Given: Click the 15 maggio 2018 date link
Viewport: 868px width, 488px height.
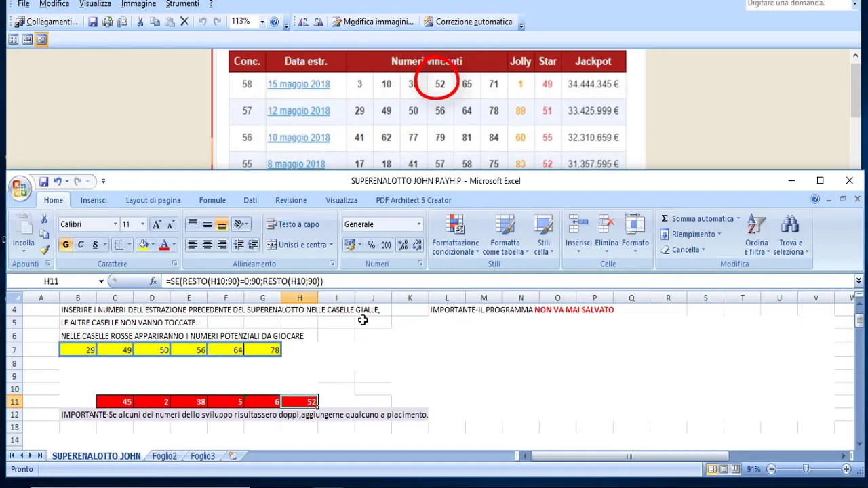Looking at the screenshot, I should (x=298, y=84).
